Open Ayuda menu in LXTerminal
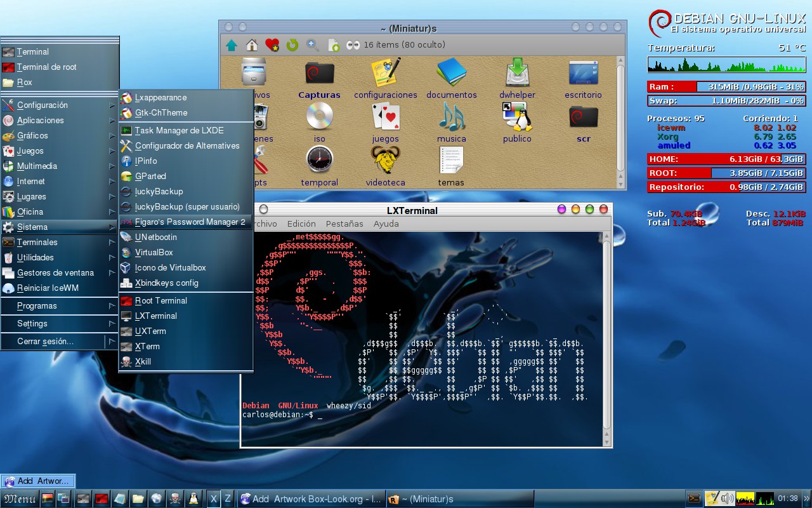Screen dimensions: 812x508 (386, 224)
